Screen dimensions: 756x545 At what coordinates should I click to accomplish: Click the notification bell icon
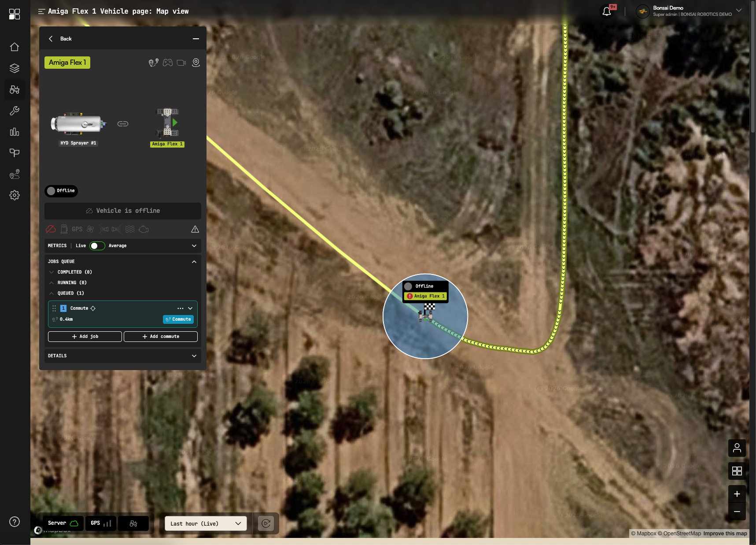coord(607,11)
